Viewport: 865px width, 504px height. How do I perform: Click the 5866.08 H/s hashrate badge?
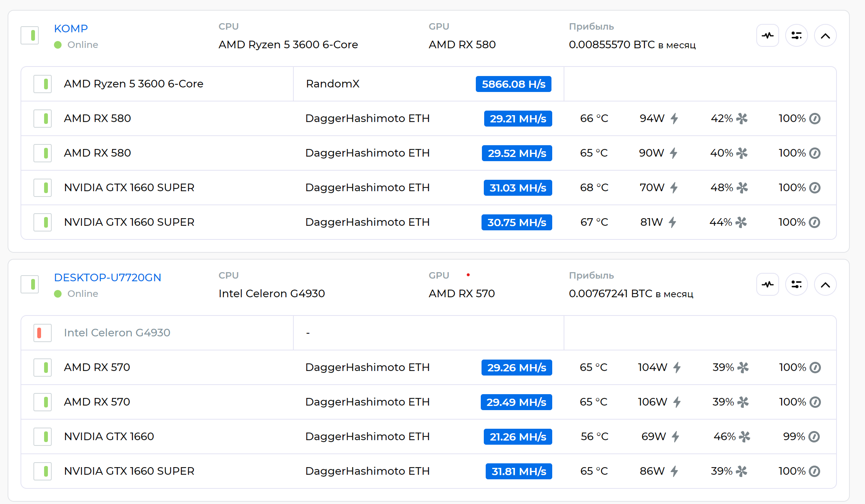pyautogui.click(x=513, y=84)
